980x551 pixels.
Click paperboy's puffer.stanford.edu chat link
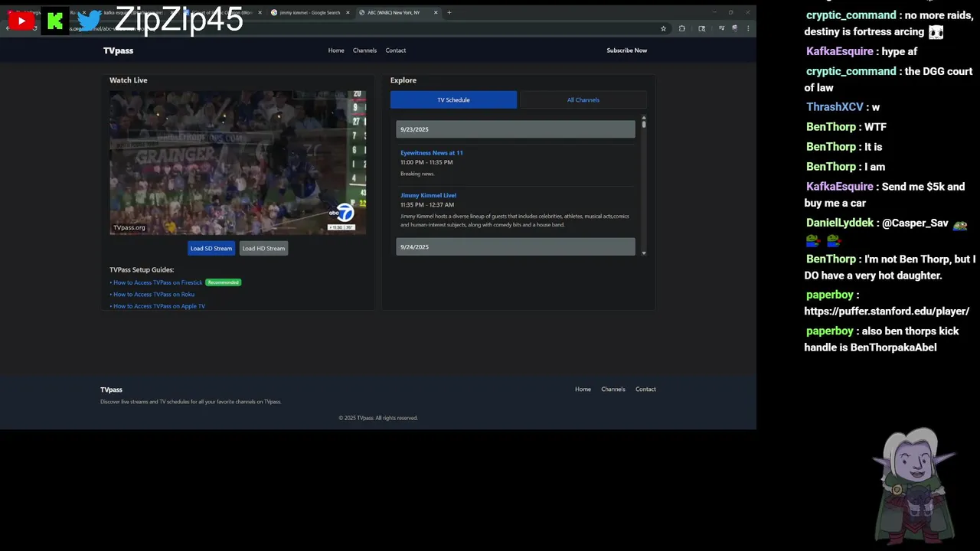(887, 311)
